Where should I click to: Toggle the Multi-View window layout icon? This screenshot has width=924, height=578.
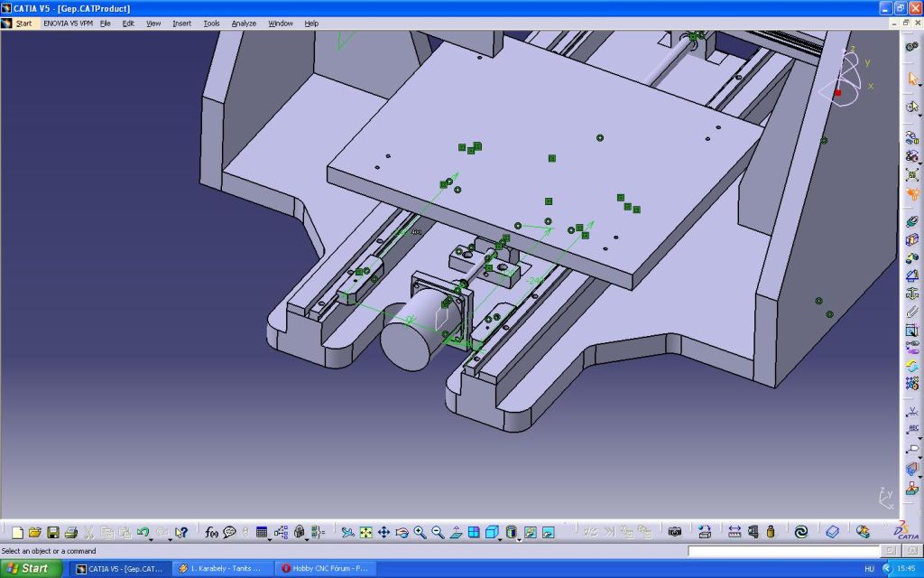point(474,533)
